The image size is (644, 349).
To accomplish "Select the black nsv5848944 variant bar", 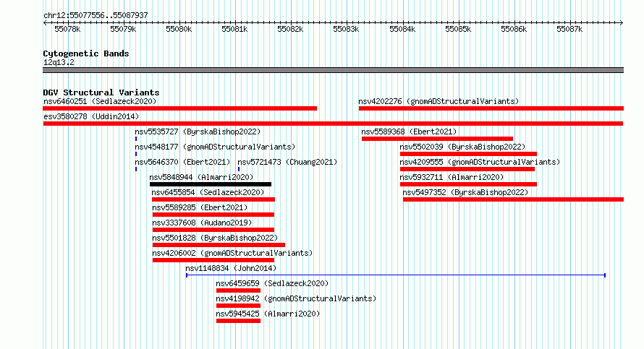I will tap(211, 184).
